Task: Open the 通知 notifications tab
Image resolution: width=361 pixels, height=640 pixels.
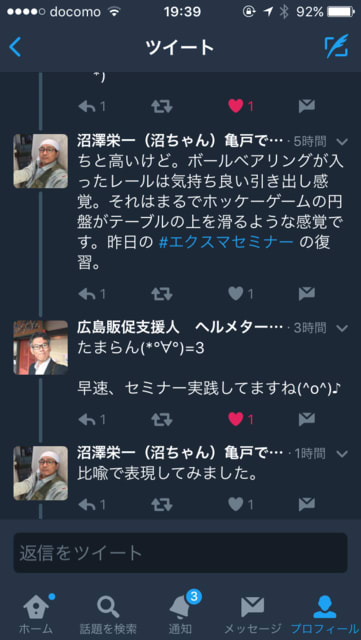Action: pos(180,612)
